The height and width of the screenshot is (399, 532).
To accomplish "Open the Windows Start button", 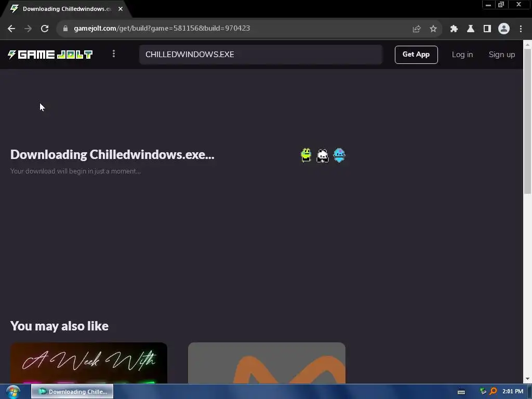I will click(x=13, y=392).
